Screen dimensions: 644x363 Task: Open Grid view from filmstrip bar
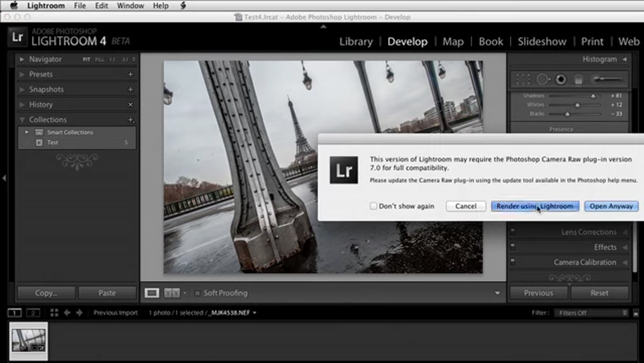54,313
